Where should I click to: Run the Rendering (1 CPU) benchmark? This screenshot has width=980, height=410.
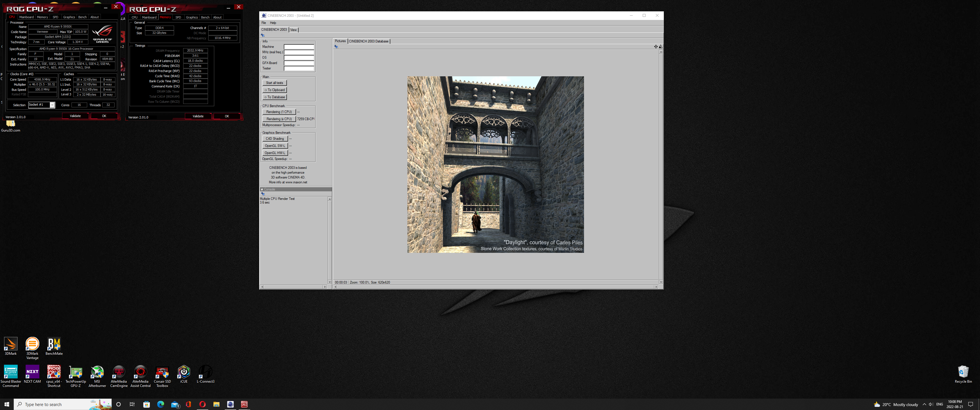(x=279, y=112)
